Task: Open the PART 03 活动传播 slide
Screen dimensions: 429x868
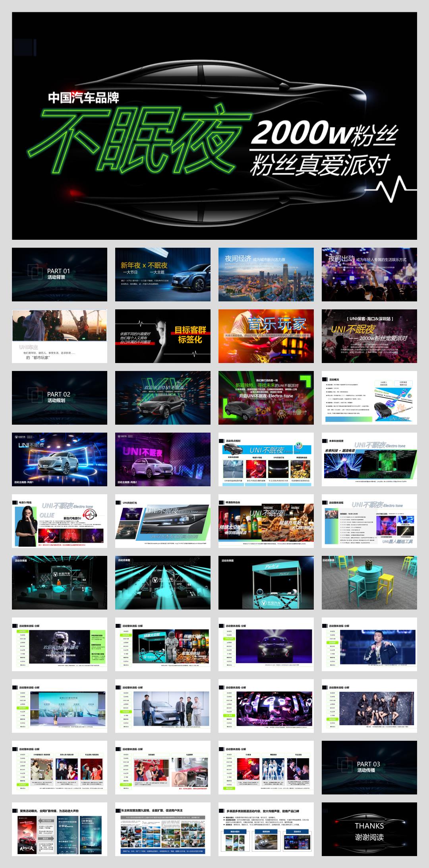Action: (369, 767)
